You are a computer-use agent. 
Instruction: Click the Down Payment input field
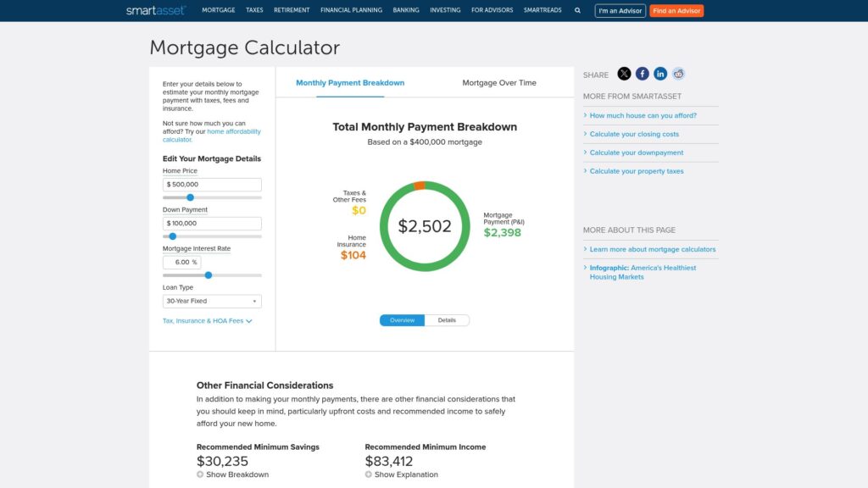212,224
